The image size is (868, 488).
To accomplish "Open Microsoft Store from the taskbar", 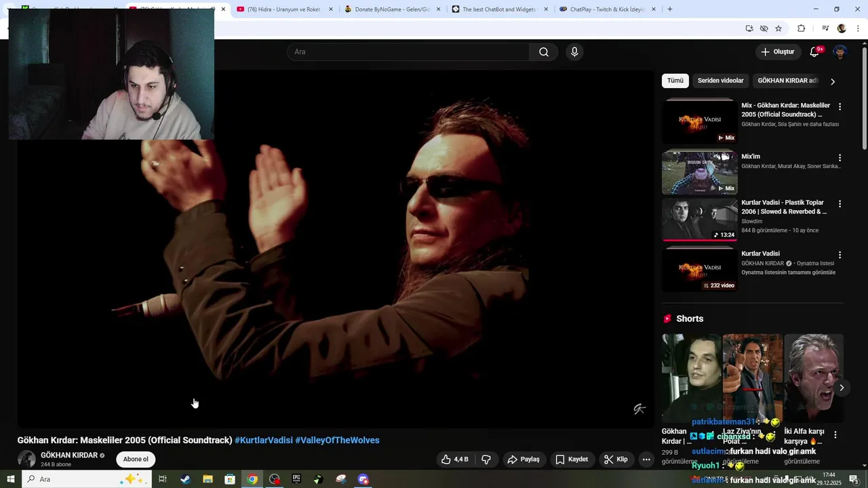I will coord(230,479).
